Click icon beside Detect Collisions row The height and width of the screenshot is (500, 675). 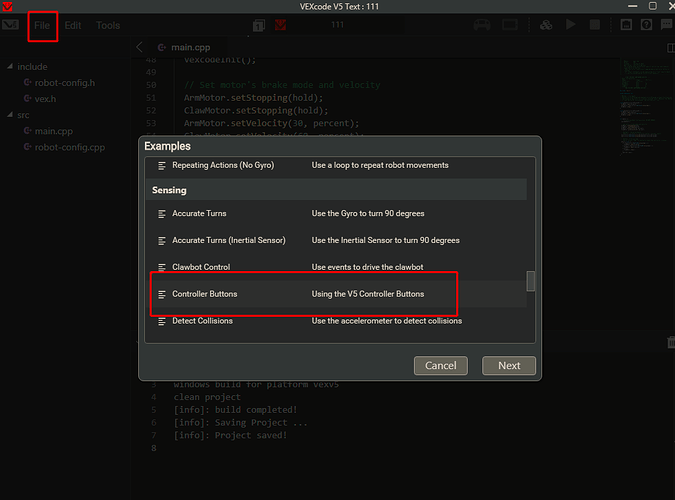[162, 321]
